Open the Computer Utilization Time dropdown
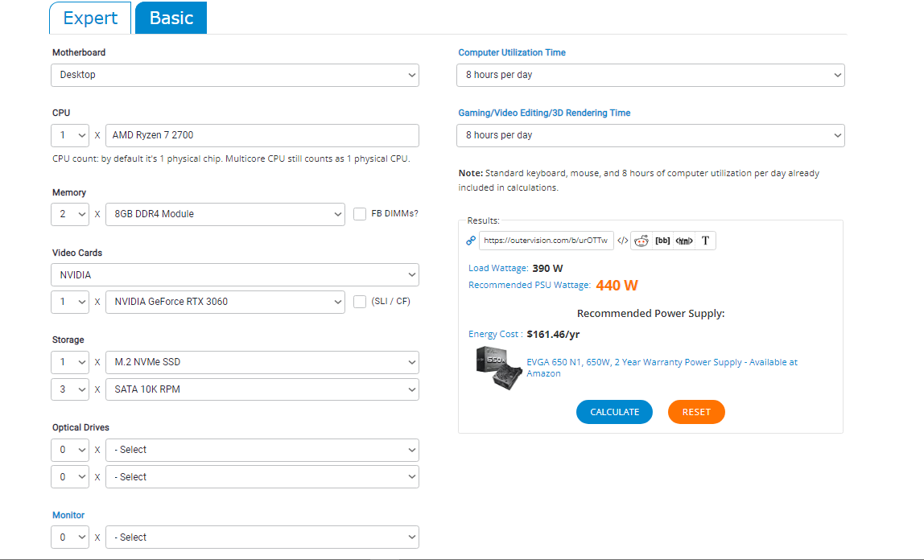The width and height of the screenshot is (924, 560). point(650,76)
